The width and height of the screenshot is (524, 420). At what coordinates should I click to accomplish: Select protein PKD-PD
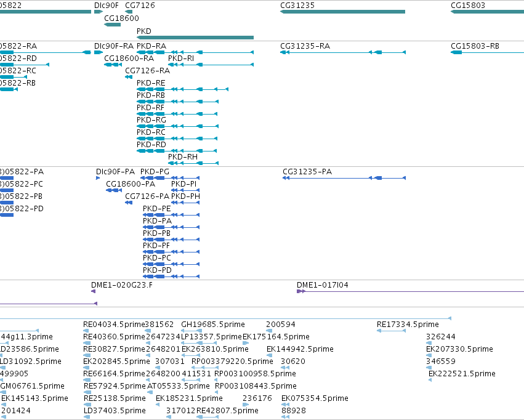171,277
